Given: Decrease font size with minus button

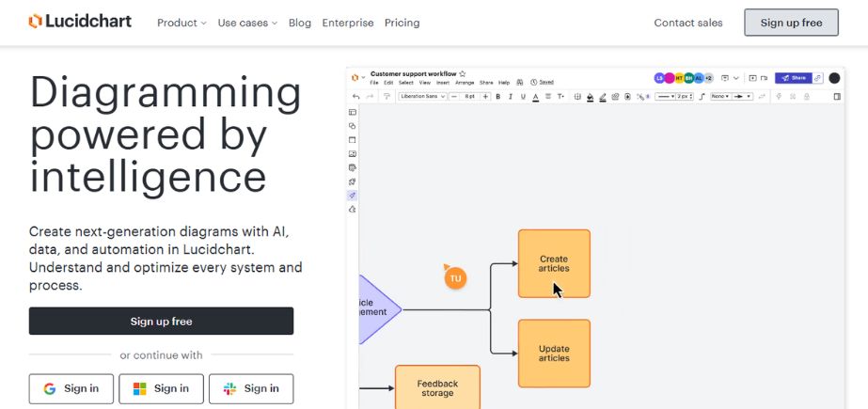Looking at the screenshot, I should [454, 96].
